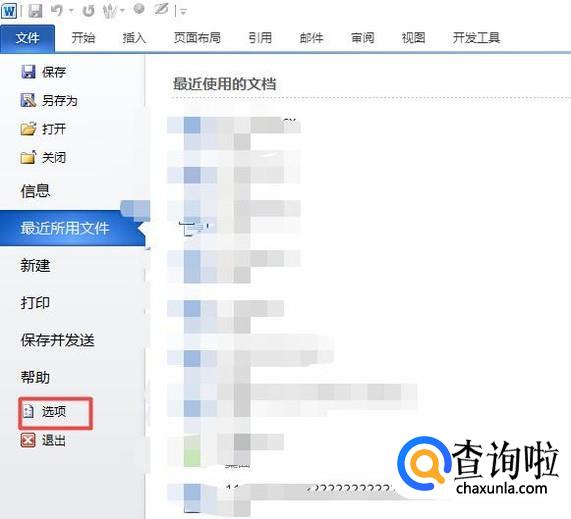Open Customize Quick Access Toolbar dropdown
This screenshot has height=519, width=571.
[x=183, y=12]
